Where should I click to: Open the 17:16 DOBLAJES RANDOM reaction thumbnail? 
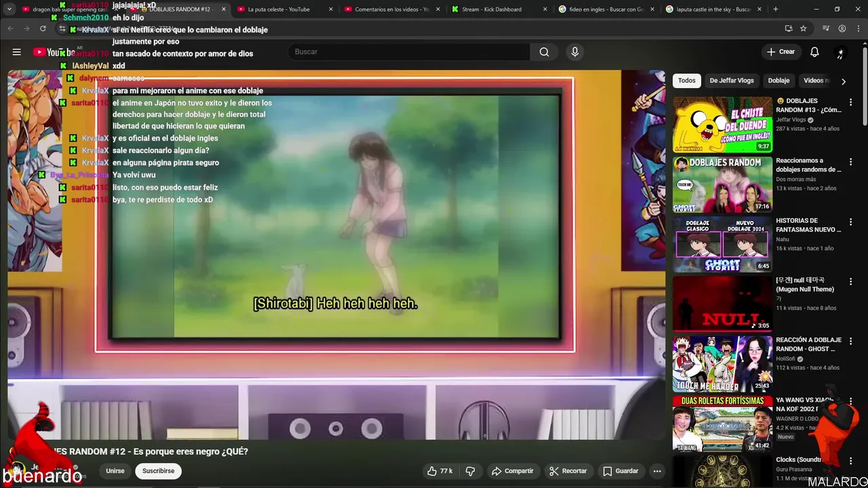click(x=722, y=184)
